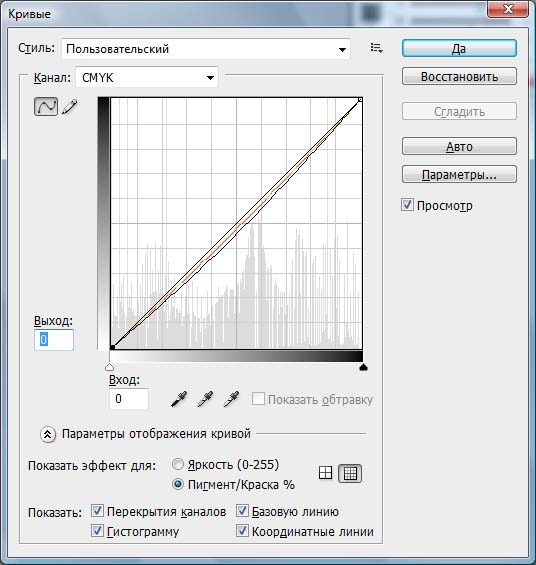Screen dimensions: 536x565
Task: Open the curve style options menu icon
Action: point(376,48)
